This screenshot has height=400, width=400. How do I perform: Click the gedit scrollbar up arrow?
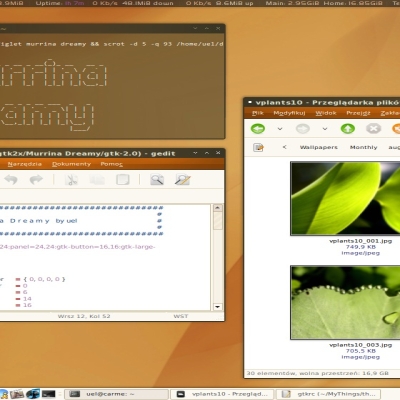coord(218,208)
